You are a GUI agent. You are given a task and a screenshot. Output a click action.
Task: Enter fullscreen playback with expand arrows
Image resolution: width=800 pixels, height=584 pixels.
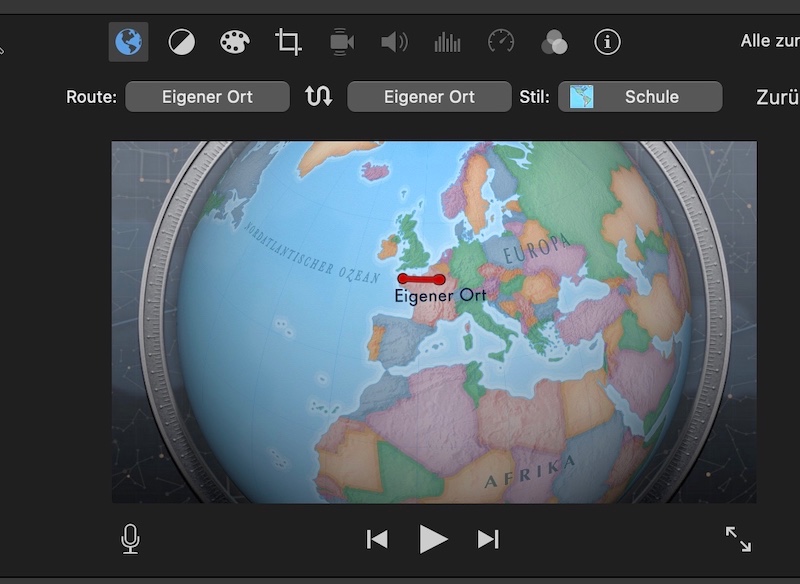(x=738, y=539)
